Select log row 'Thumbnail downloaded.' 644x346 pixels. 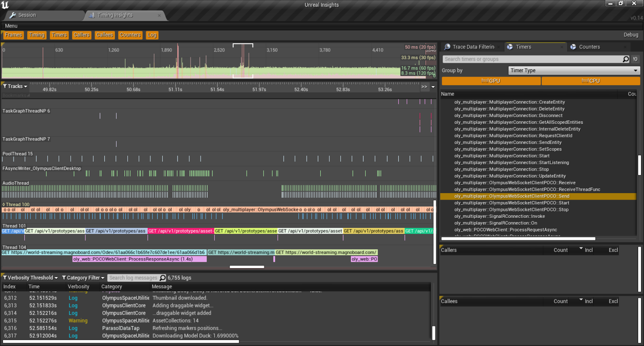[x=217, y=298]
